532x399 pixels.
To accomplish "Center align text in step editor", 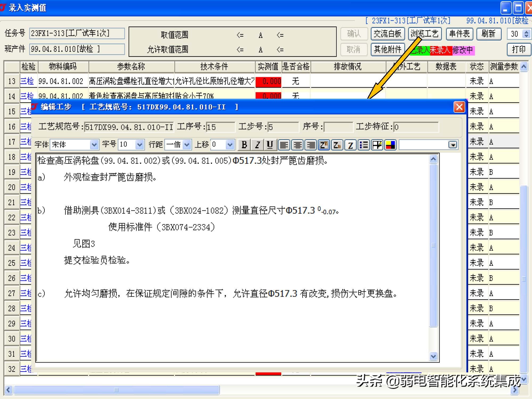I will (x=297, y=145).
